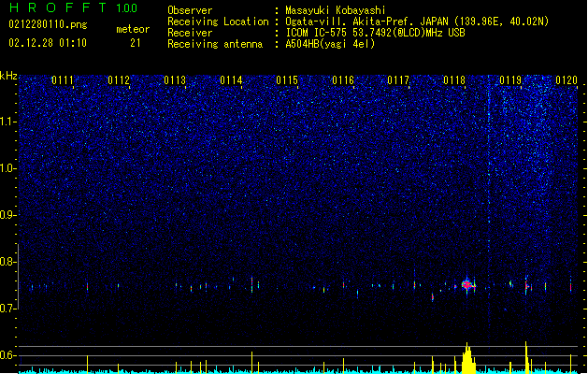This screenshot has height=374, width=588.
Task: Select observer name Masayuki Kobayashi
Action: (x=336, y=10)
